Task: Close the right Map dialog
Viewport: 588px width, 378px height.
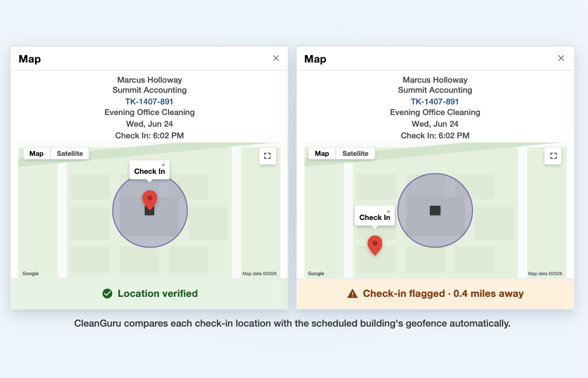Action: click(x=561, y=58)
